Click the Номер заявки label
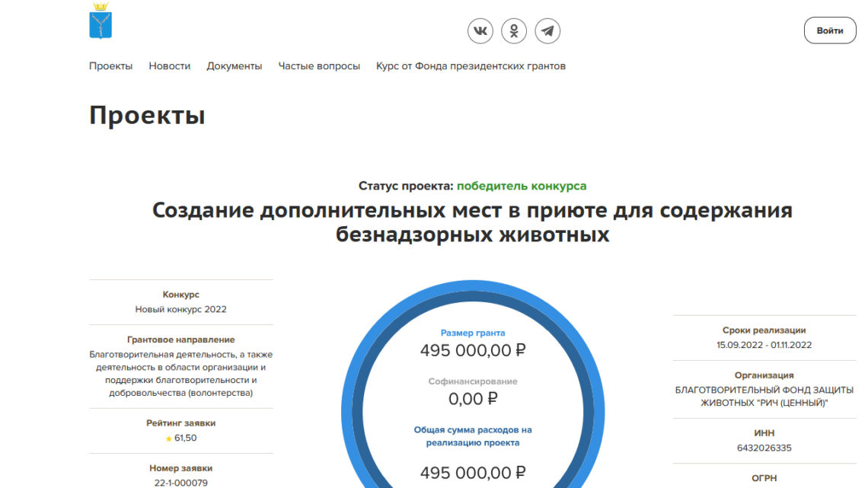Viewport: 868px width, 488px height. click(x=181, y=469)
